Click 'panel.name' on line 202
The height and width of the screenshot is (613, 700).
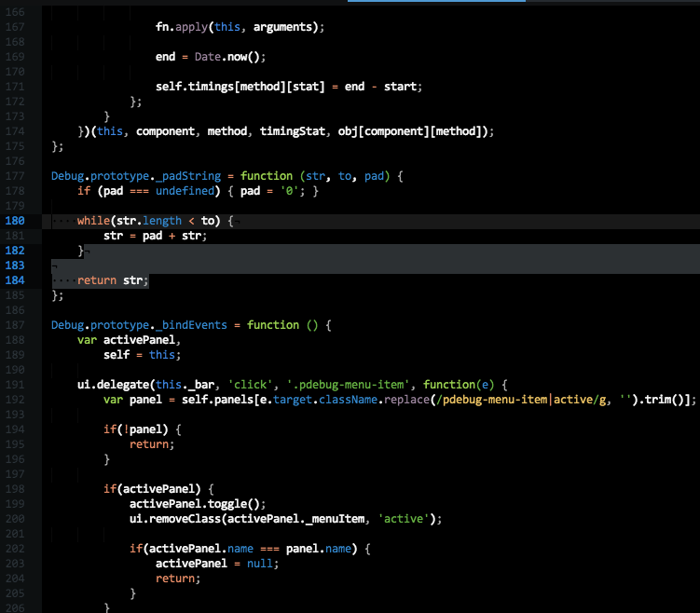click(319, 549)
